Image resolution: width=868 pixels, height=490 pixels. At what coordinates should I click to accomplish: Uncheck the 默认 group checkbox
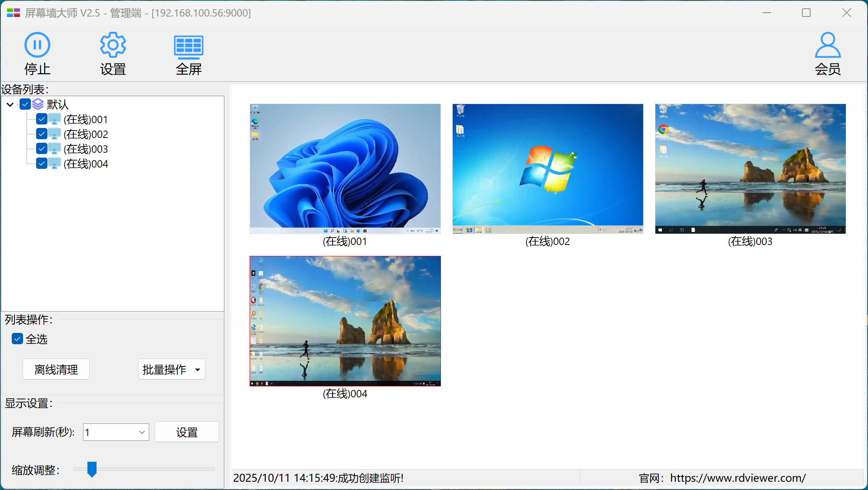[25, 104]
